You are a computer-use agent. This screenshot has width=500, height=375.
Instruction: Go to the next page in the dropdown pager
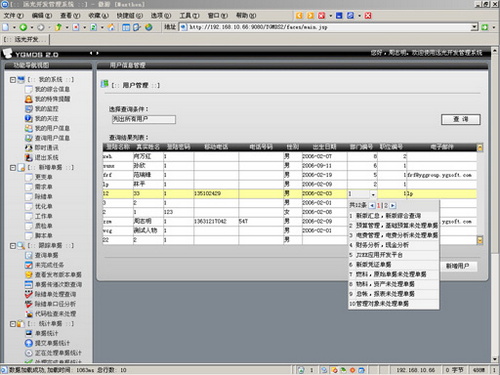point(393,206)
